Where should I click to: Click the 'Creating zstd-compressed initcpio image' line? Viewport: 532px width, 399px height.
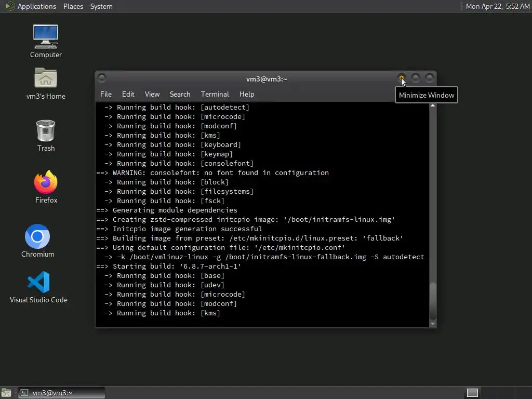pyautogui.click(x=246, y=220)
